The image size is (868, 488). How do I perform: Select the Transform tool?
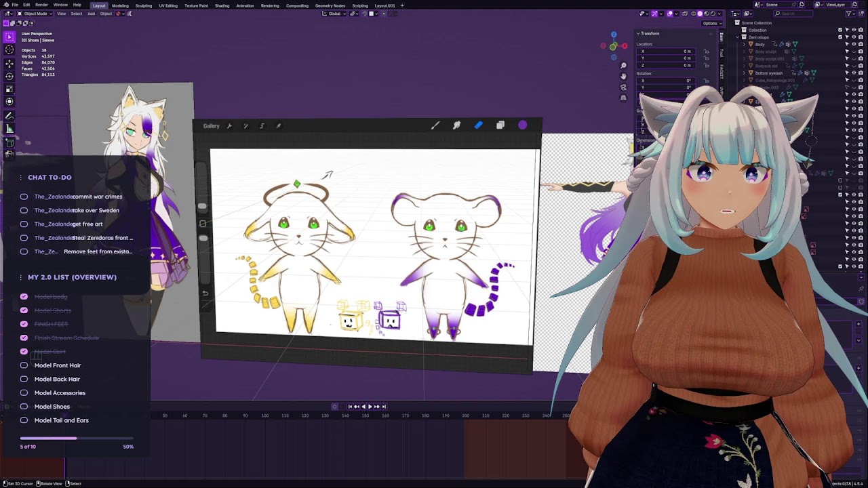pyautogui.click(x=9, y=101)
